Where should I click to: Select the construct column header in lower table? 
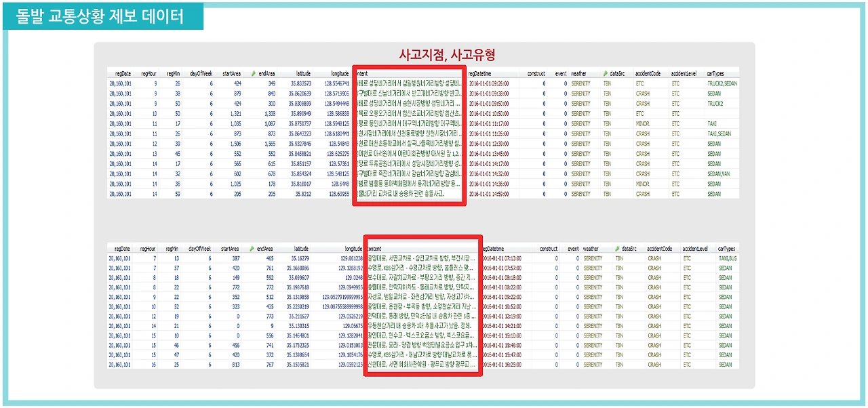click(x=549, y=249)
